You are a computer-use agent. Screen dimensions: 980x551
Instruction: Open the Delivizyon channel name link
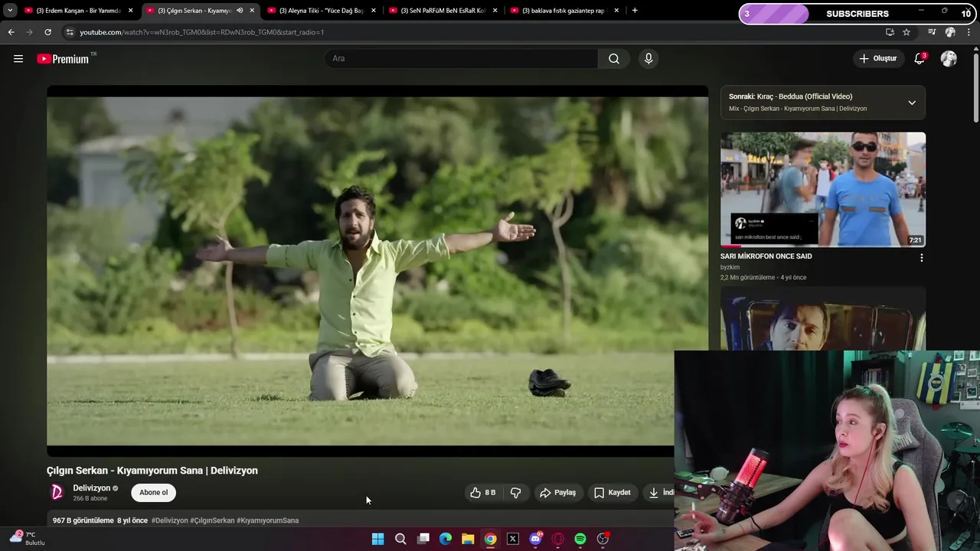pyautogui.click(x=92, y=488)
